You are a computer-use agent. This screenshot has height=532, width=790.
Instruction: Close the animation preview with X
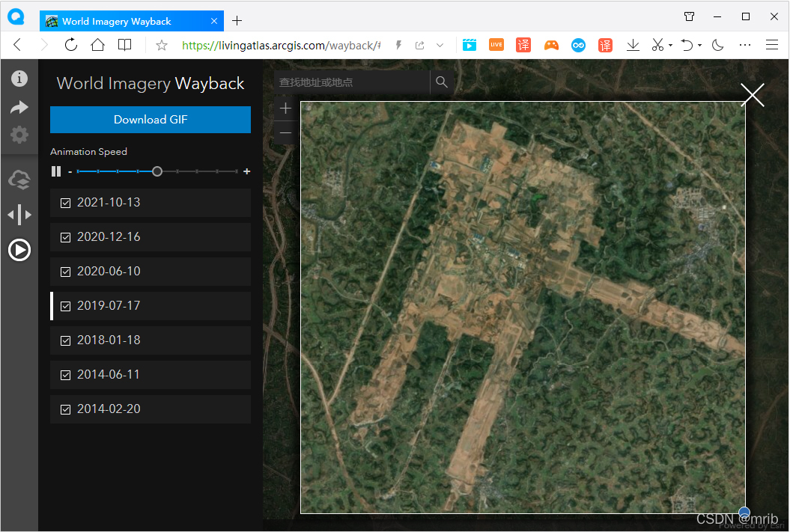click(753, 94)
